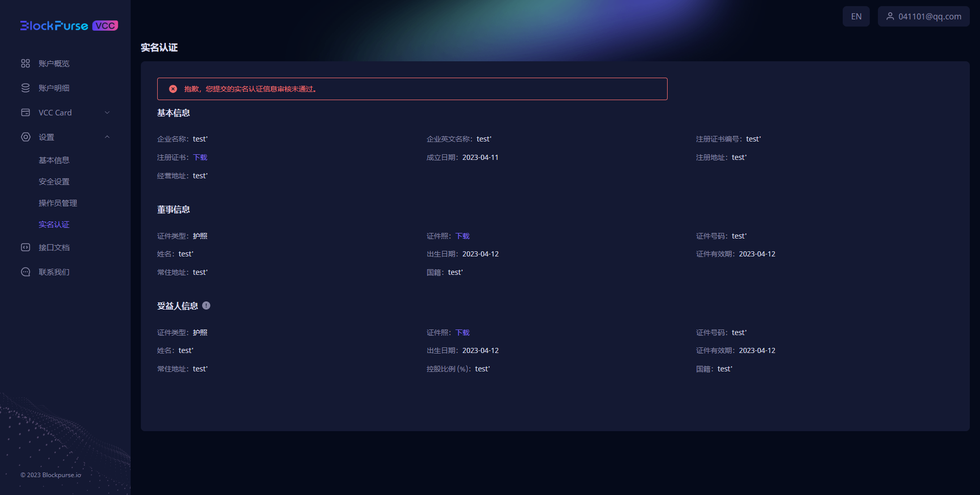
Task: Open the 041101@qq.com user menu
Action: tap(923, 16)
